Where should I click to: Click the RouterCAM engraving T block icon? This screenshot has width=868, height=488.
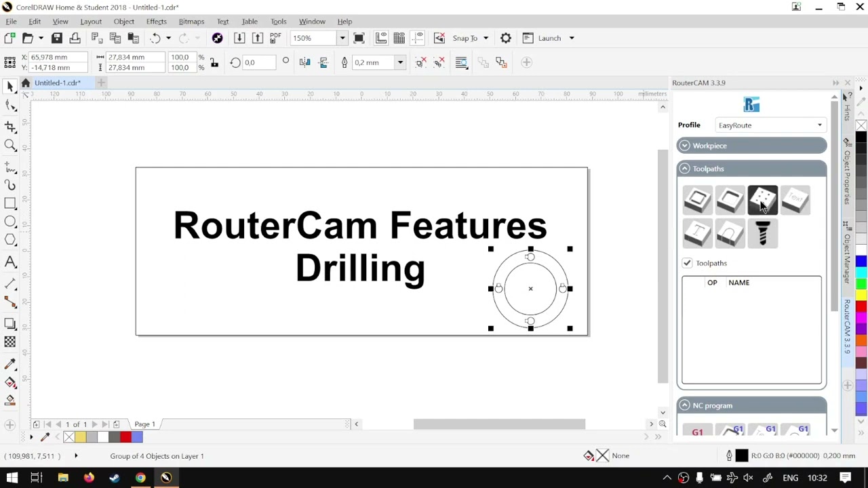(697, 234)
